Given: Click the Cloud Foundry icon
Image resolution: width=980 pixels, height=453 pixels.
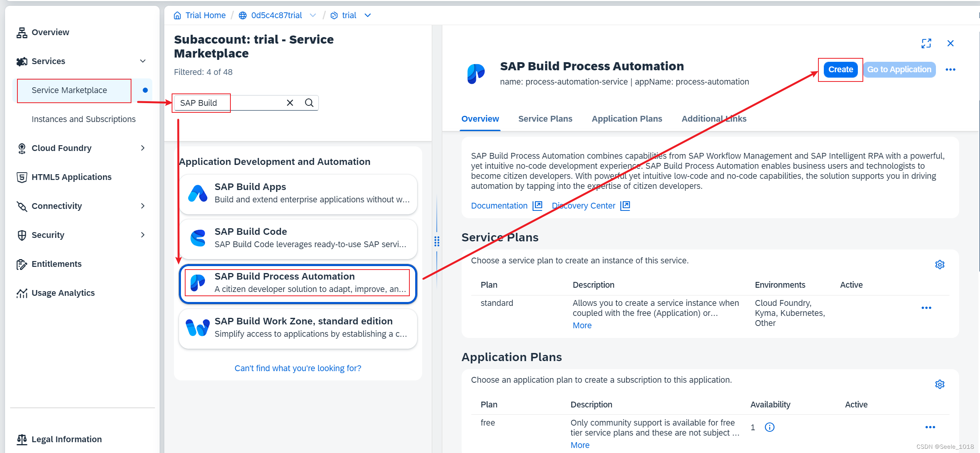Looking at the screenshot, I should (x=22, y=148).
